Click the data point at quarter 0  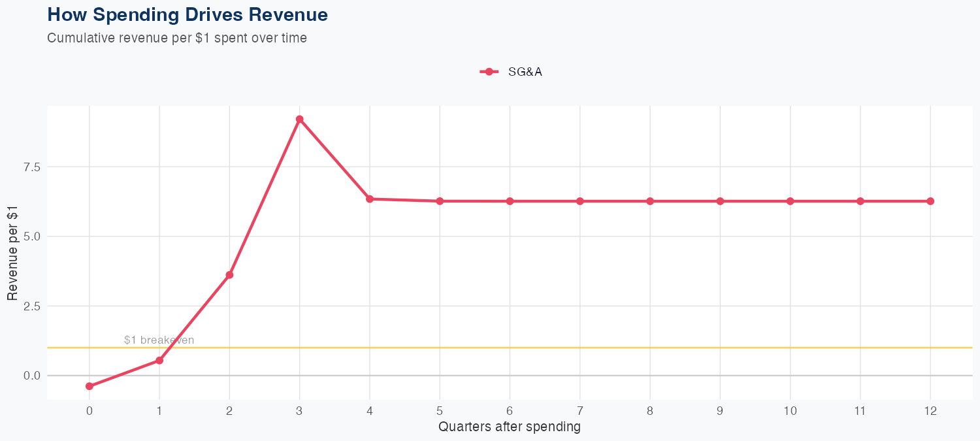(90, 386)
